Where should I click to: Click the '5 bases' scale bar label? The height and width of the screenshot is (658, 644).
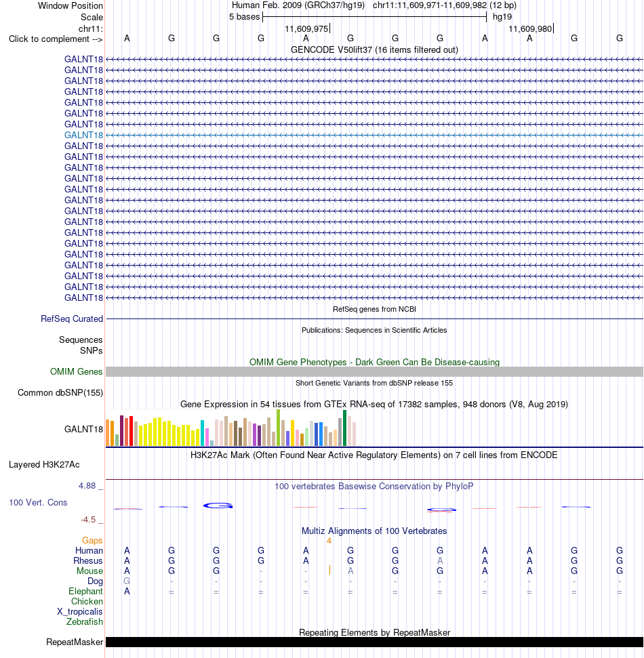(244, 17)
